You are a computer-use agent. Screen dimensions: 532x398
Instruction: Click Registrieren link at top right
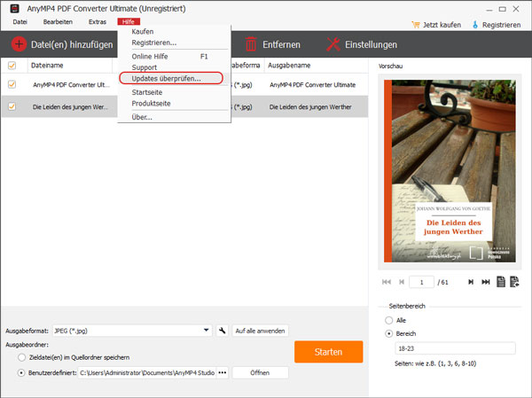(502, 25)
